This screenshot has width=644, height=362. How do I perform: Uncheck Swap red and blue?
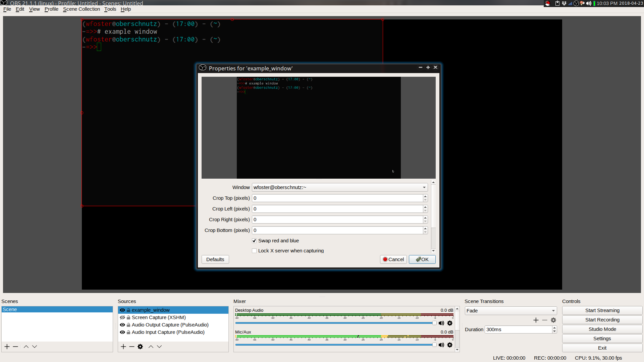pos(254,241)
